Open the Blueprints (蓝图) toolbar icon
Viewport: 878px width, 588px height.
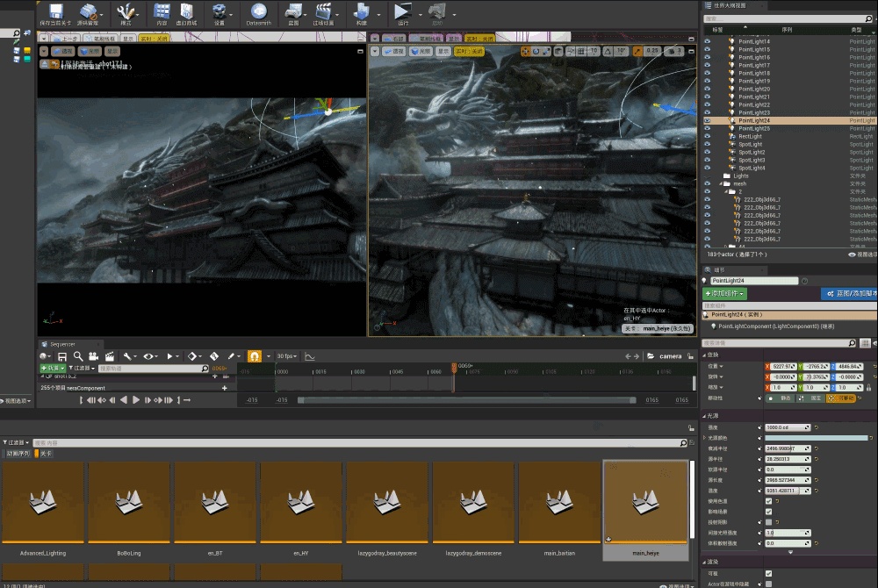[x=295, y=12]
